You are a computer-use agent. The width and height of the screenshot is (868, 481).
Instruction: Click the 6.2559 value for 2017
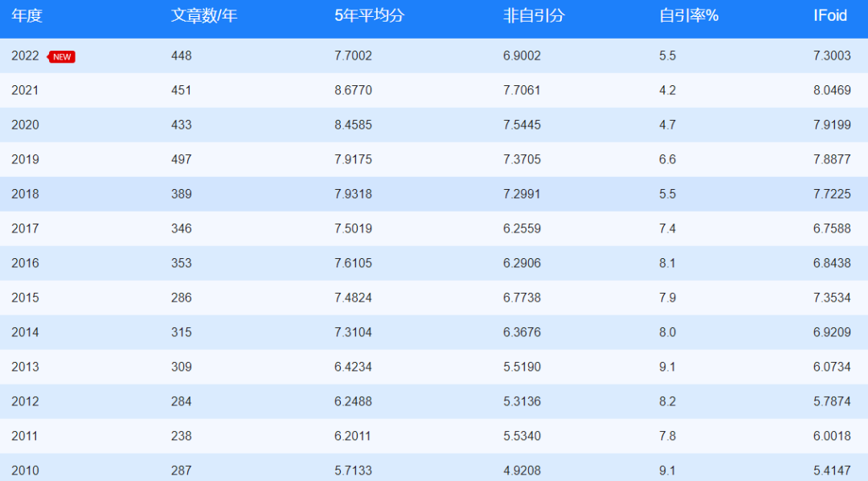522,228
